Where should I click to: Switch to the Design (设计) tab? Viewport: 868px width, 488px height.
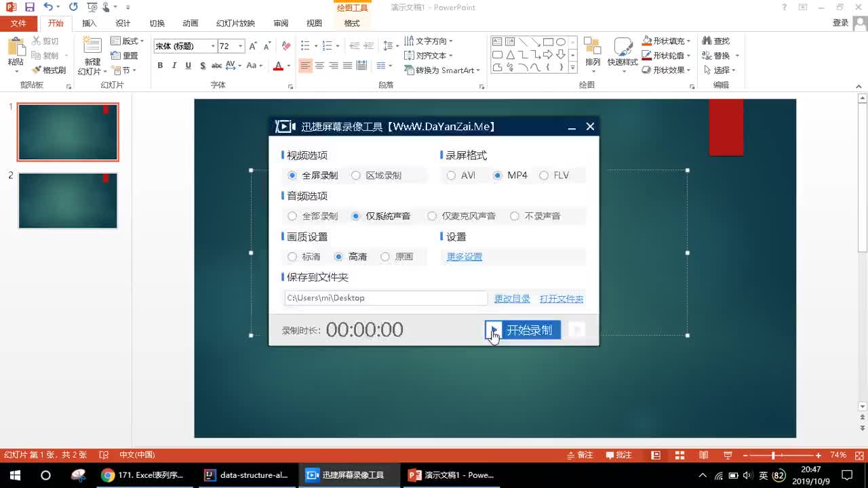123,23
